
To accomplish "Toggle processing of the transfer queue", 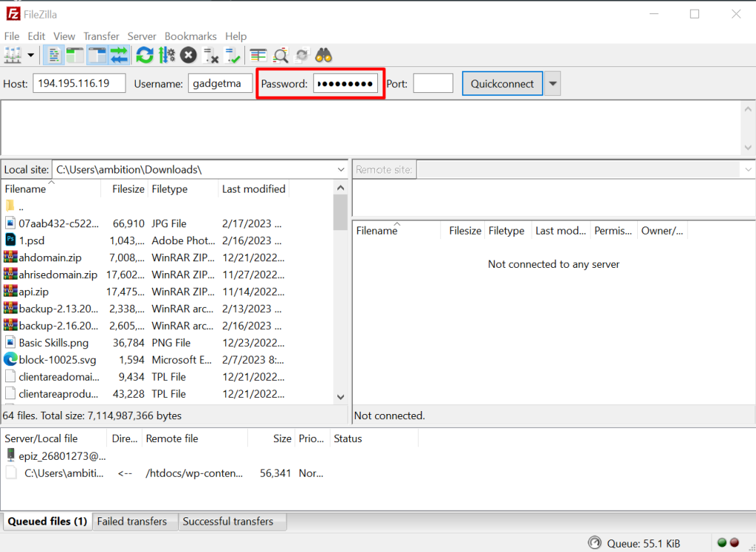I will [167, 55].
